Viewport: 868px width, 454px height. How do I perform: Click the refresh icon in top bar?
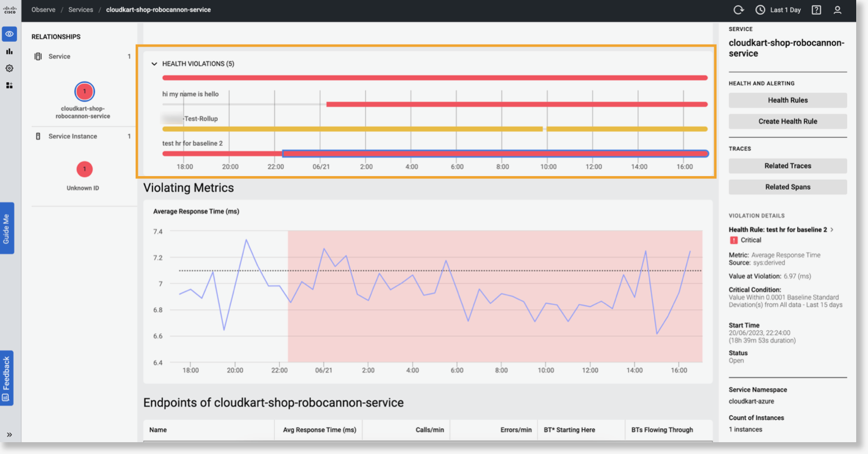[x=739, y=10]
